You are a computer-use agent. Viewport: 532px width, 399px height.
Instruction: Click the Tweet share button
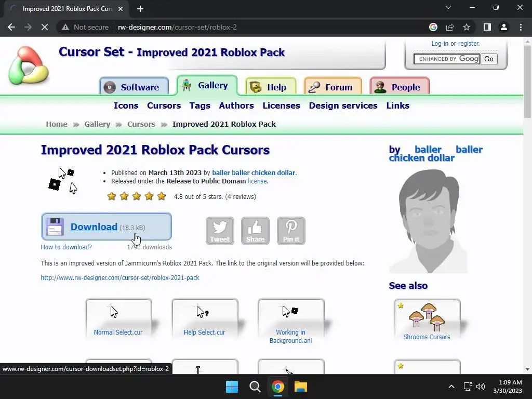(x=220, y=231)
